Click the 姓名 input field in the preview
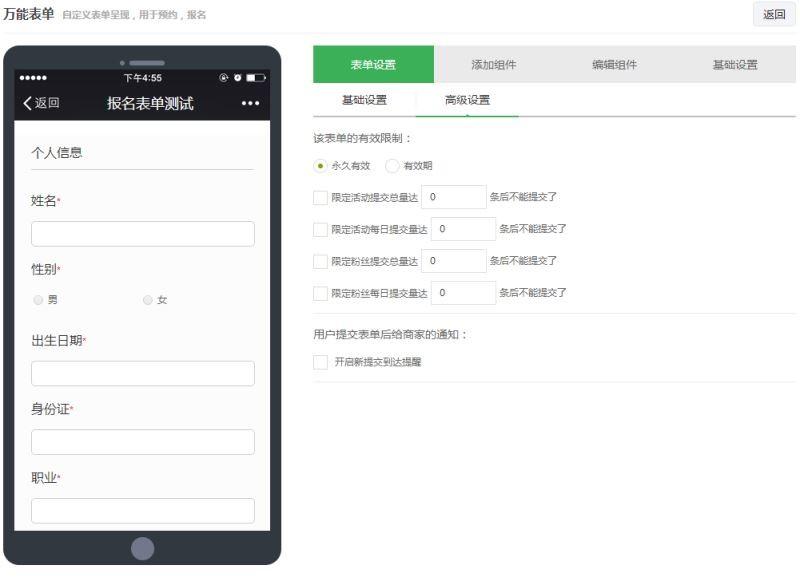The image size is (800, 577). pos(142,233)
